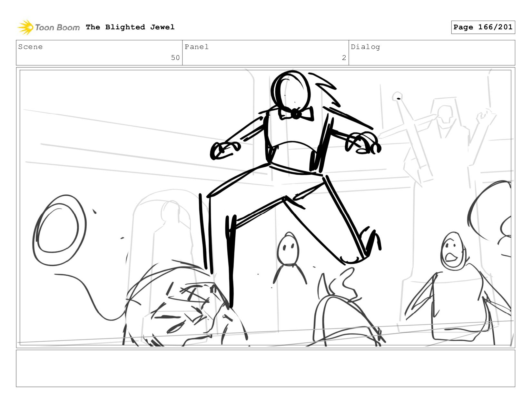Click the empty notes box below the panel
Viewport: 532px width, 411px height.
(265, 368)
